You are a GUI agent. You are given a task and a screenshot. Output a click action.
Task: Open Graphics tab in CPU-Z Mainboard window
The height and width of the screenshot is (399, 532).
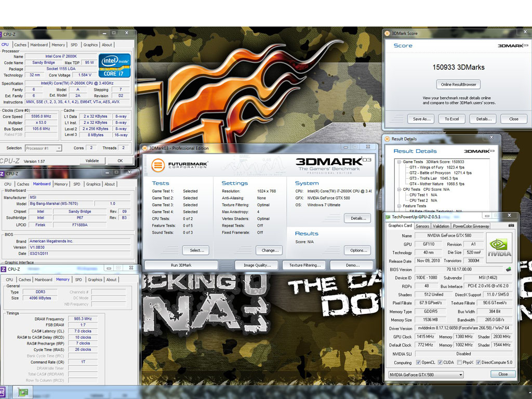coord(94,184)
